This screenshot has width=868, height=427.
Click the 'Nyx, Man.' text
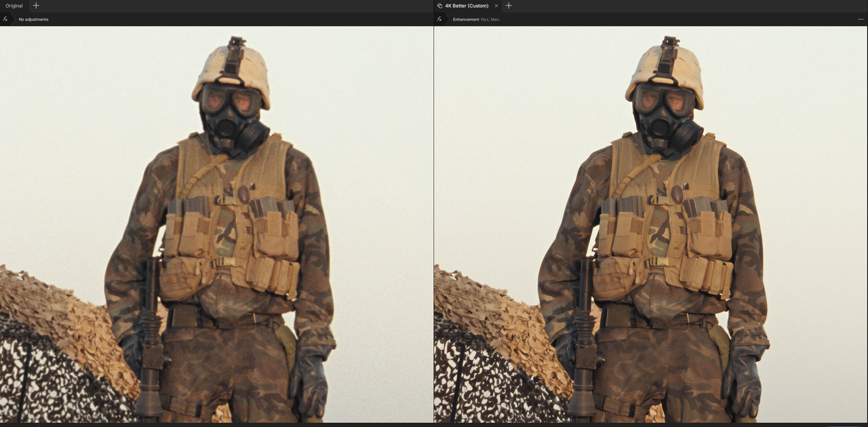[490, 20]
